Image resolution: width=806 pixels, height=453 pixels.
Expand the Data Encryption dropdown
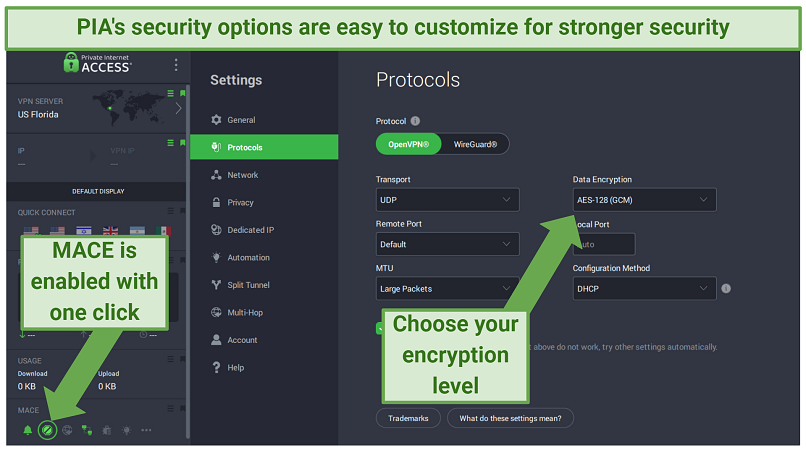(644, 200)
